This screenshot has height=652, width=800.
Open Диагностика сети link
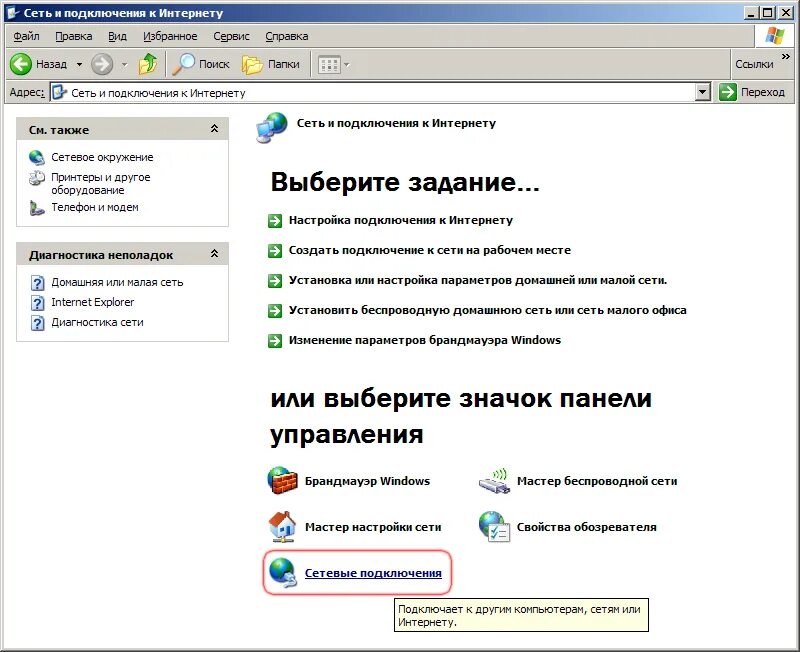point(97,322)
